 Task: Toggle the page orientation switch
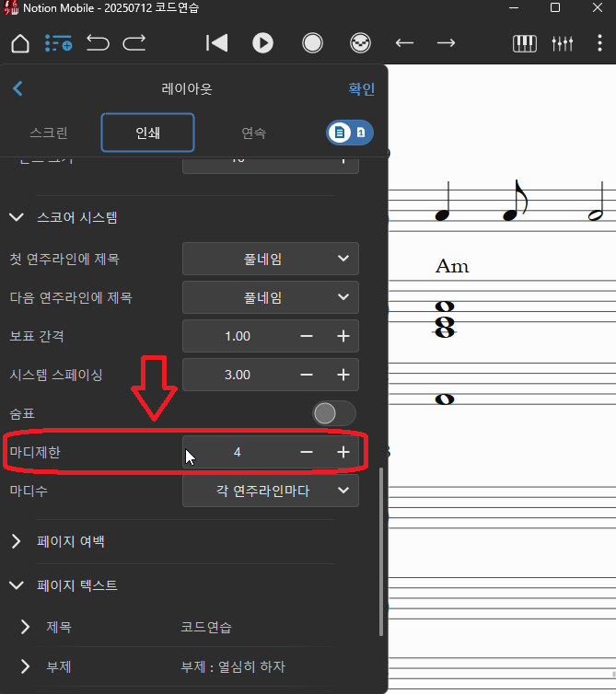(x=349, y=133)
